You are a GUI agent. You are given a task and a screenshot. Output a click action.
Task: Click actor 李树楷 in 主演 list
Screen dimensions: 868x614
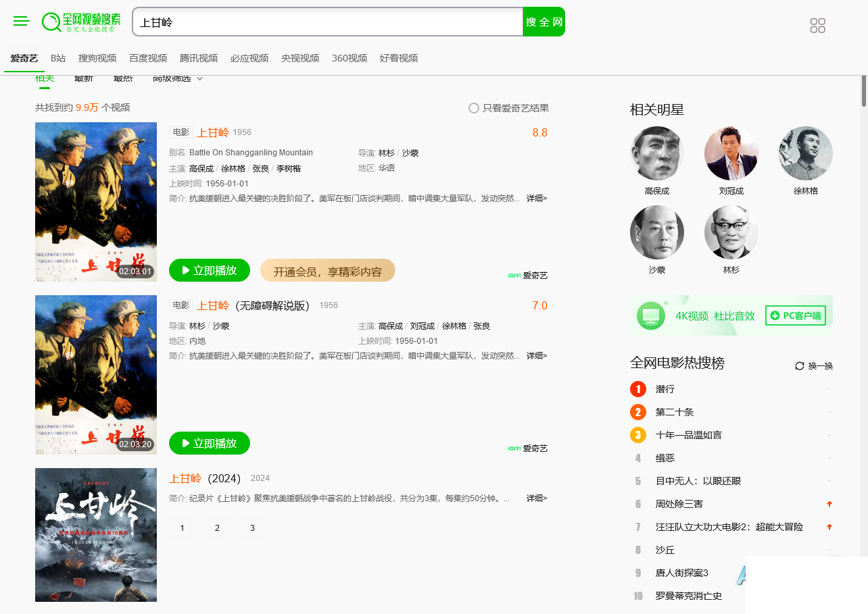[x=289, y=169]
